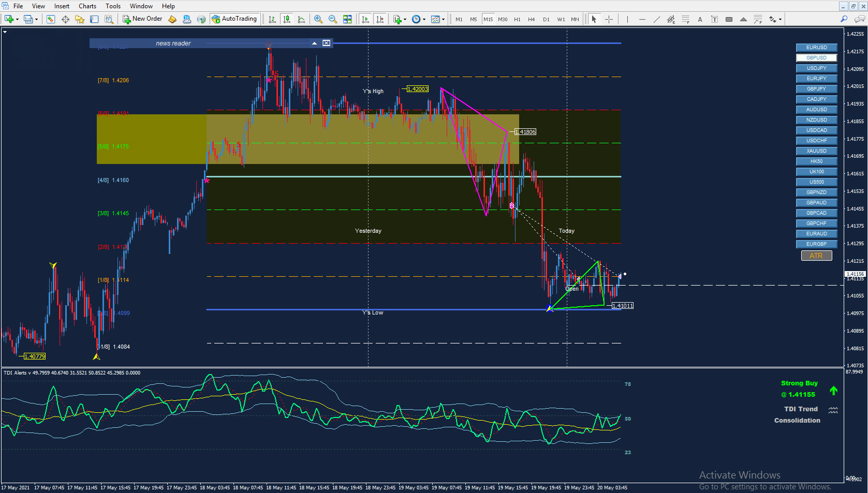Click the Zoom Out magnifier icon
This screenshot has height=493, width=868.
(332, 19)
